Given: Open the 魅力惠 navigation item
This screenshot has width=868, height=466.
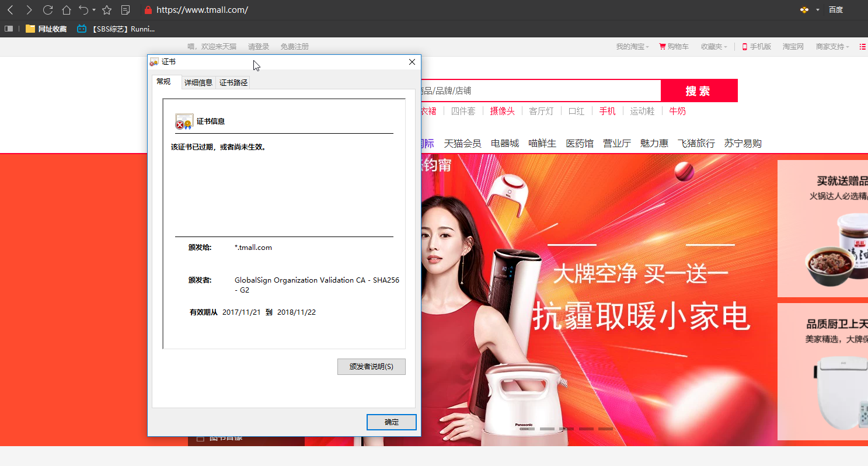Looking at the screenshot, I should [654, 143].
